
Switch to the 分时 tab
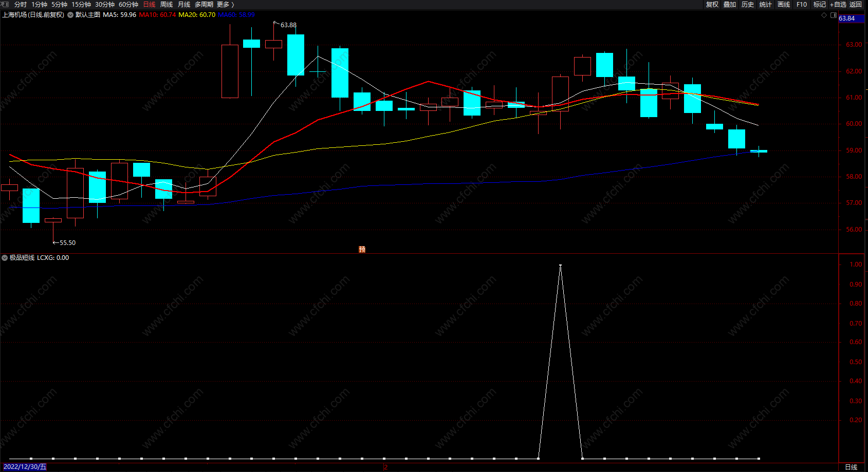21,5
